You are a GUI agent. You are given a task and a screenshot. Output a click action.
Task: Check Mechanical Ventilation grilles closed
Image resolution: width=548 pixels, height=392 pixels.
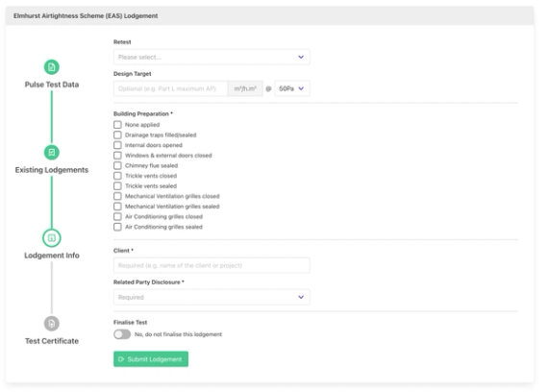(x=118, y=196)
